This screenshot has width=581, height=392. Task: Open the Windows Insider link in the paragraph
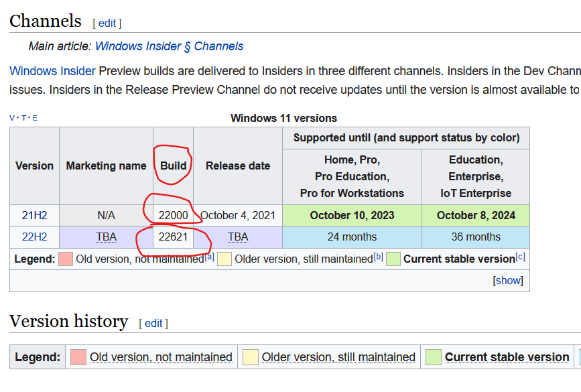pos(52,71)
